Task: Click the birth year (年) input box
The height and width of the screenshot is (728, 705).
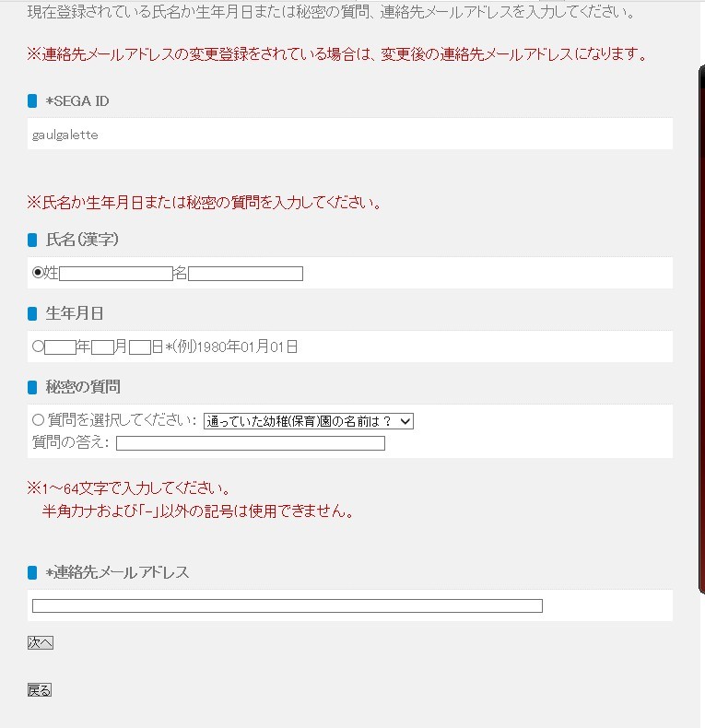Action: [60, 346]
